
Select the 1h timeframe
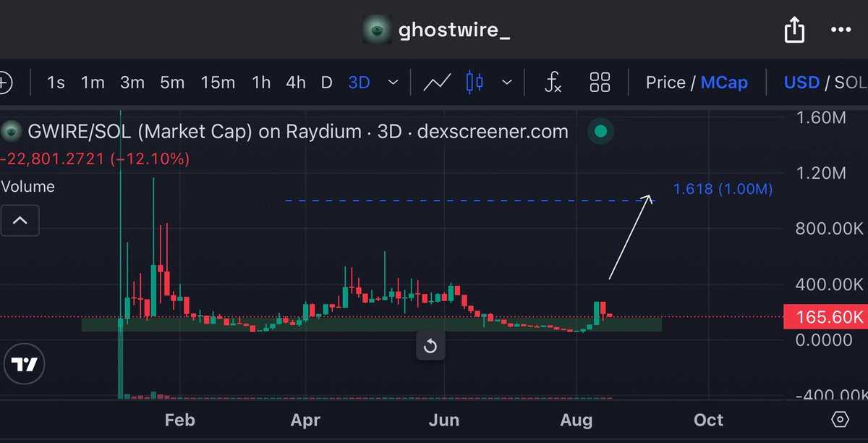pos(261,83)
